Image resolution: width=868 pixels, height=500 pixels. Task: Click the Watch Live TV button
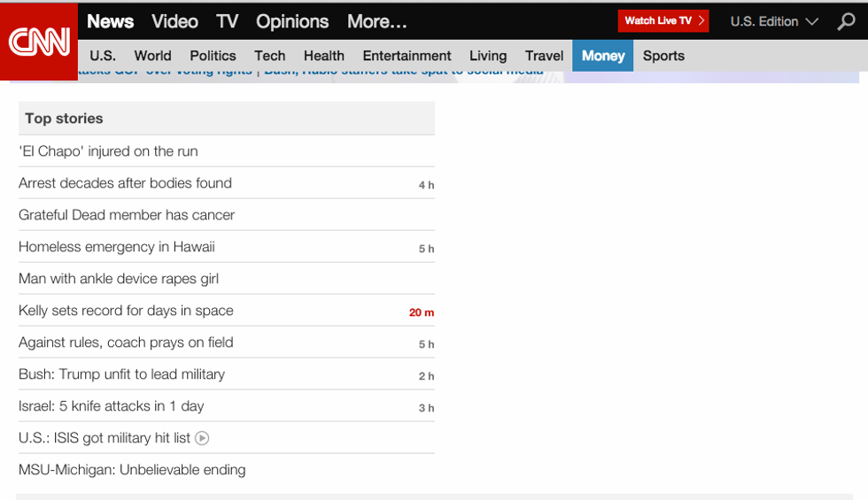click(x=663, y=21)
